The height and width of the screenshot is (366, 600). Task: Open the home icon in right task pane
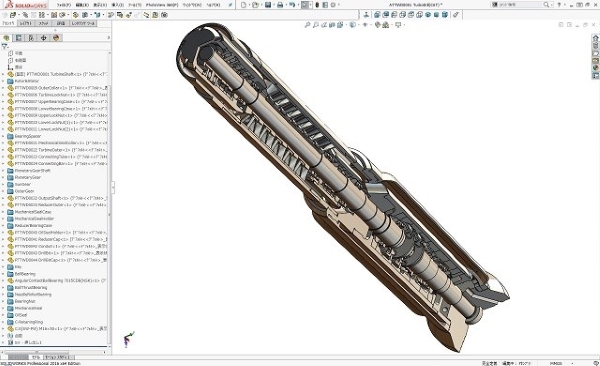595,38
